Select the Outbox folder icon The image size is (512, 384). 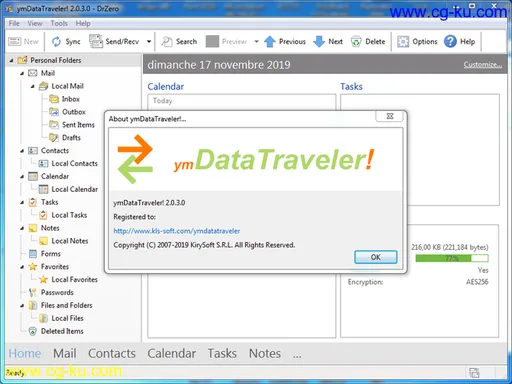click(54, 112)
